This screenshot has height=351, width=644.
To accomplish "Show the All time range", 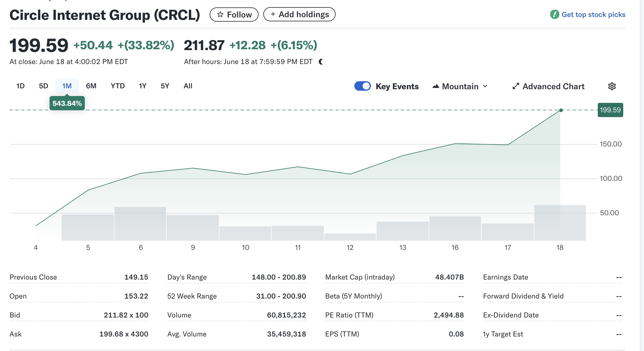I will coord(188,86).
